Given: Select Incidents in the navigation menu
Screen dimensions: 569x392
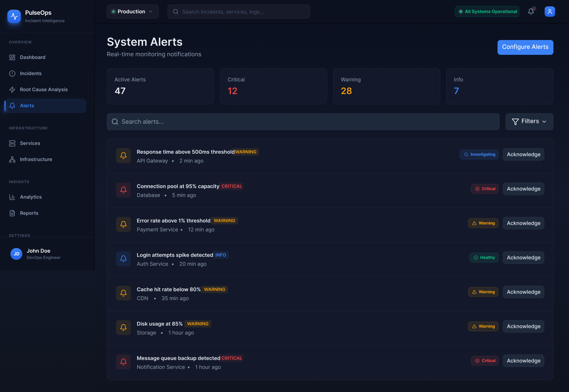Looking at the screenshot, I should coord(30,73).
